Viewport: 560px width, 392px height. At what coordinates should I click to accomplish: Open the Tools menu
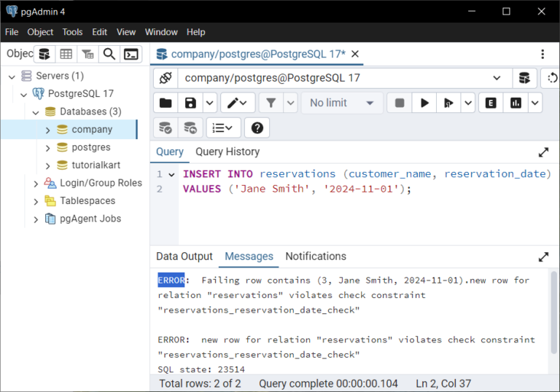[x=72, y=32]
